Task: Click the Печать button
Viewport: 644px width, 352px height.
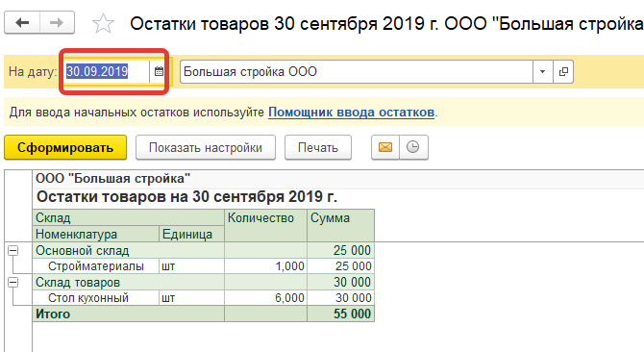Action: tap(318, 147)
